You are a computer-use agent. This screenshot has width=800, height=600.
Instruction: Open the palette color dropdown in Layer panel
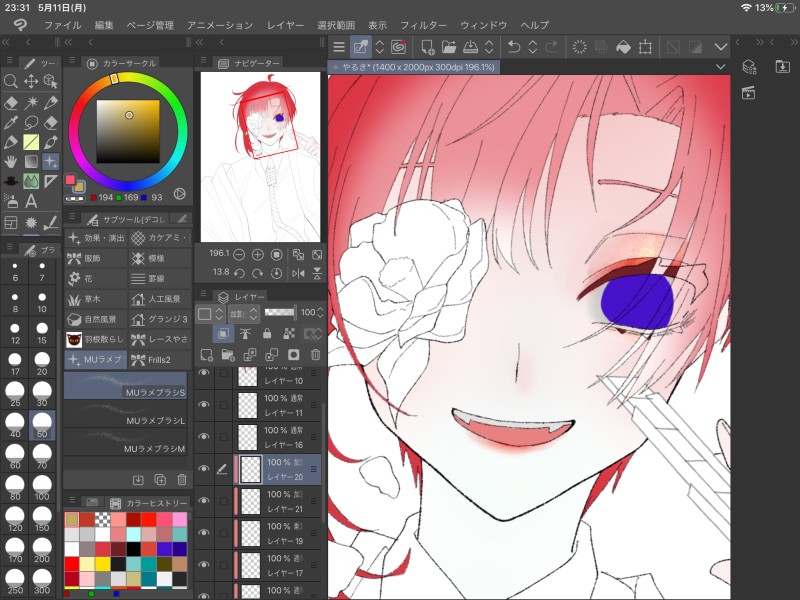coord(211,313)
